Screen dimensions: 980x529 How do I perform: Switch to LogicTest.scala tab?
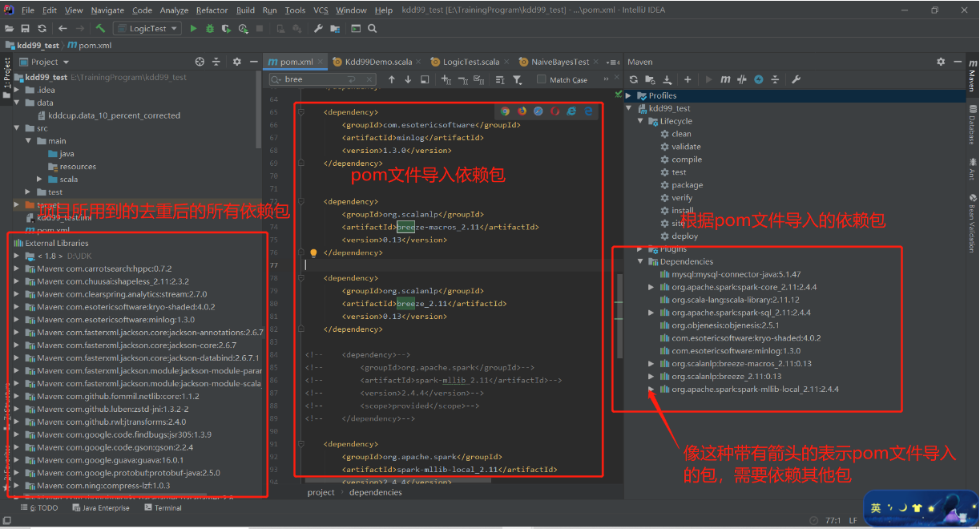point(465,62)
